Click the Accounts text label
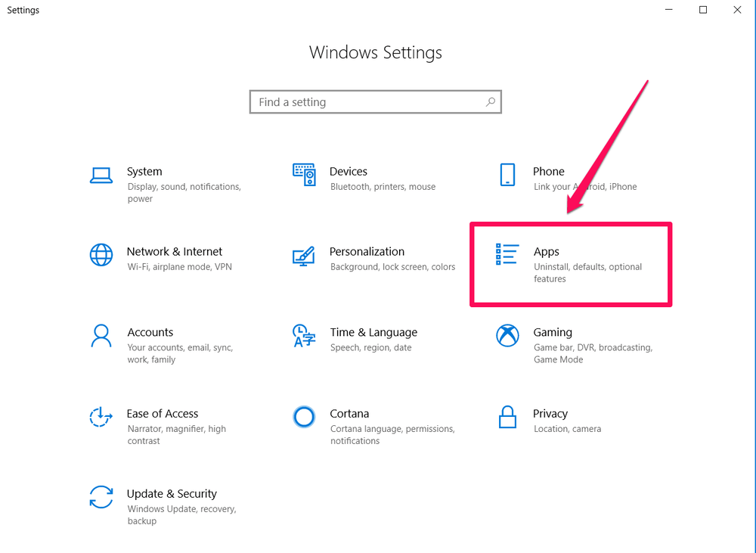The image size is (756, 553). [x=150, y=332]
